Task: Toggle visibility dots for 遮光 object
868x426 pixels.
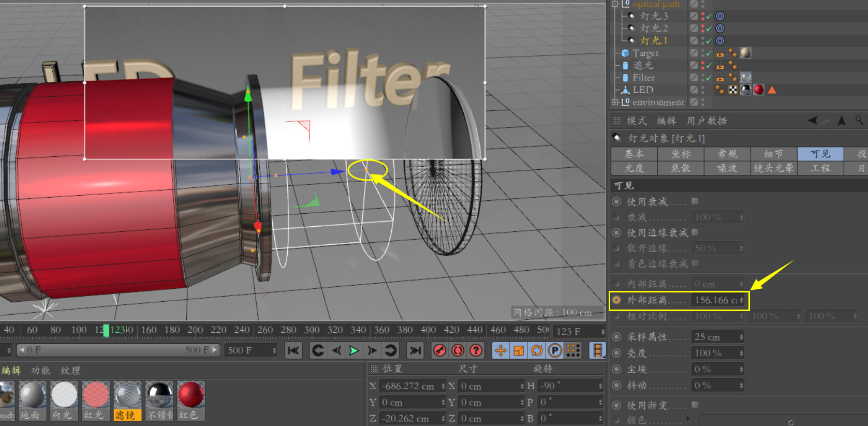Action: click(702, 65)
